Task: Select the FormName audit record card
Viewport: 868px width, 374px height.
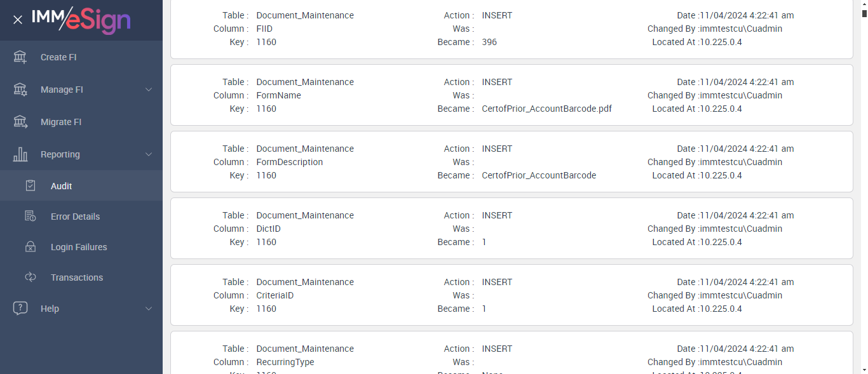Action: pos(512,95)
